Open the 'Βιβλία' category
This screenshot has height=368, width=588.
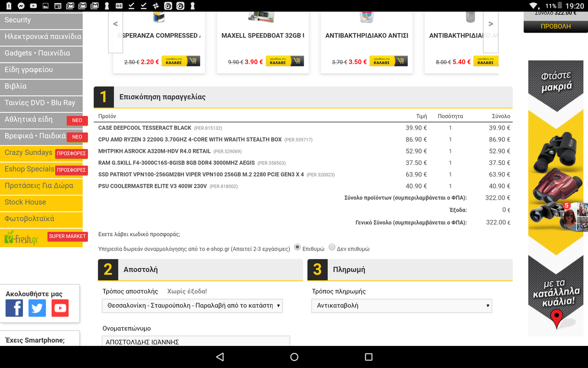click(41, 86)
